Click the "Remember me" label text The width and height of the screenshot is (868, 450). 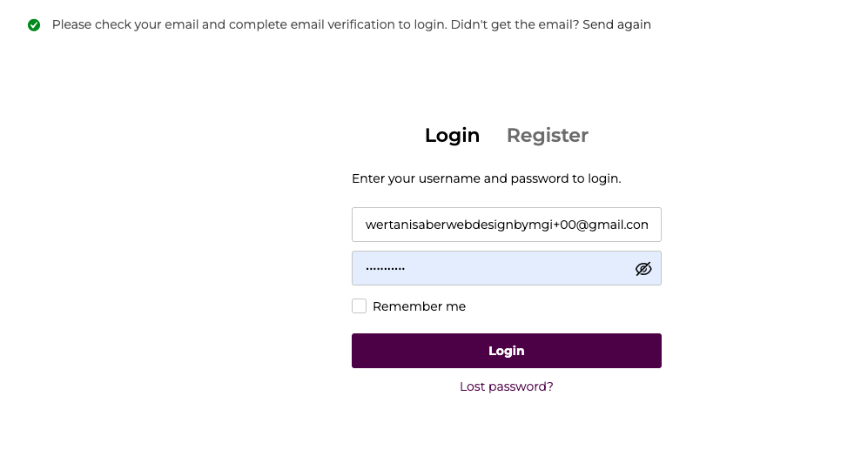tap(419, 306)
